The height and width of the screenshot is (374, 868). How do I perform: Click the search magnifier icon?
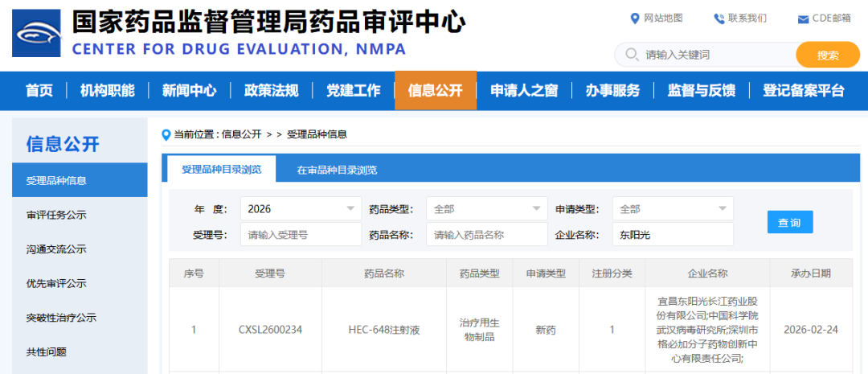(631, 55)
